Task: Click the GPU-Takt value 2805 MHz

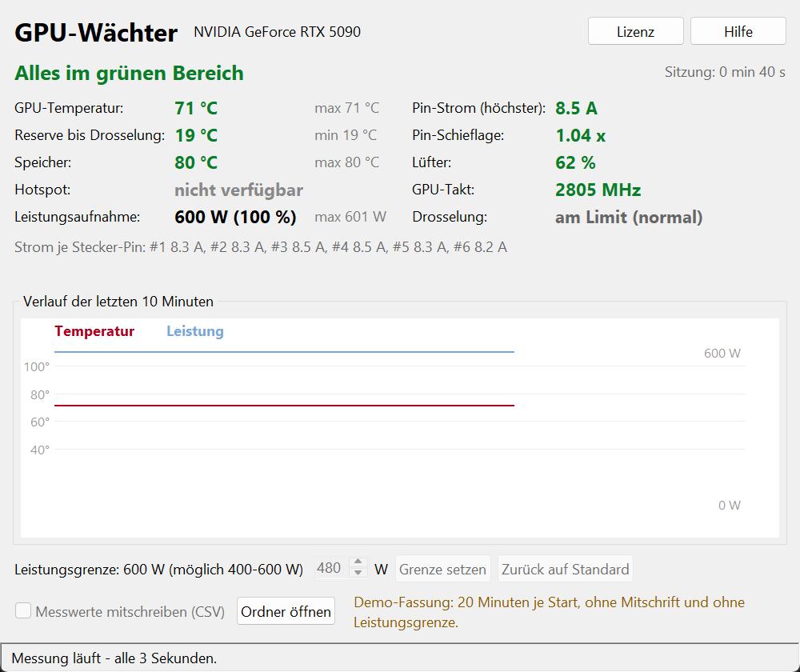Action: pyautogui.click(x=598, y=190)
